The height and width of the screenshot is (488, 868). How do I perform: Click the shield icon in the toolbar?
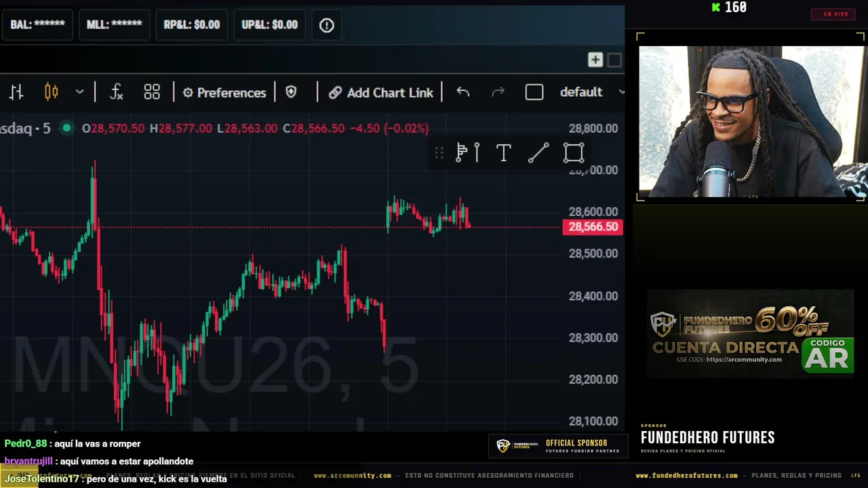click(x=291, y=92)
